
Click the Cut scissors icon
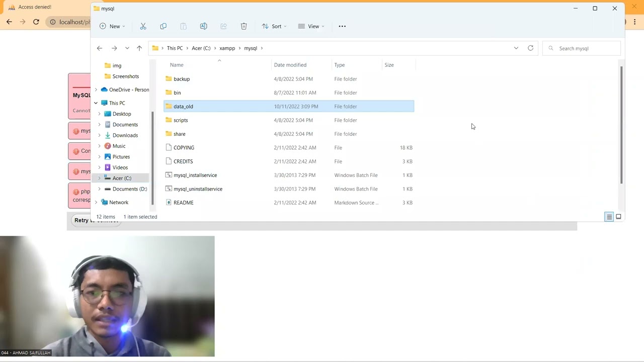pos(143,26)
